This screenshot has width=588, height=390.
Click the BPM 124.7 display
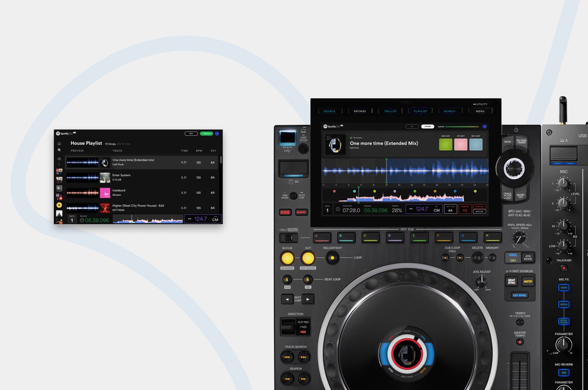423,209
